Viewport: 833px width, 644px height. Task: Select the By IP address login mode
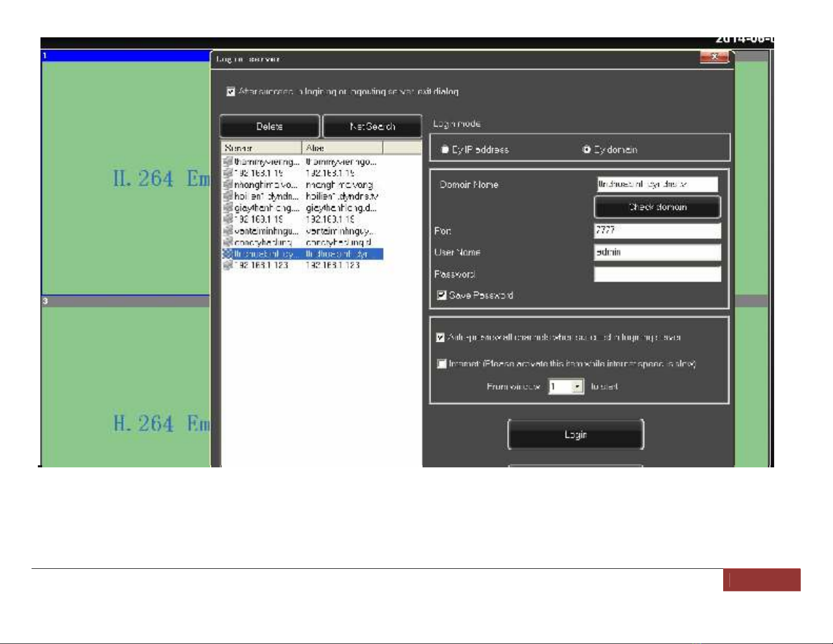coord(445,150)
